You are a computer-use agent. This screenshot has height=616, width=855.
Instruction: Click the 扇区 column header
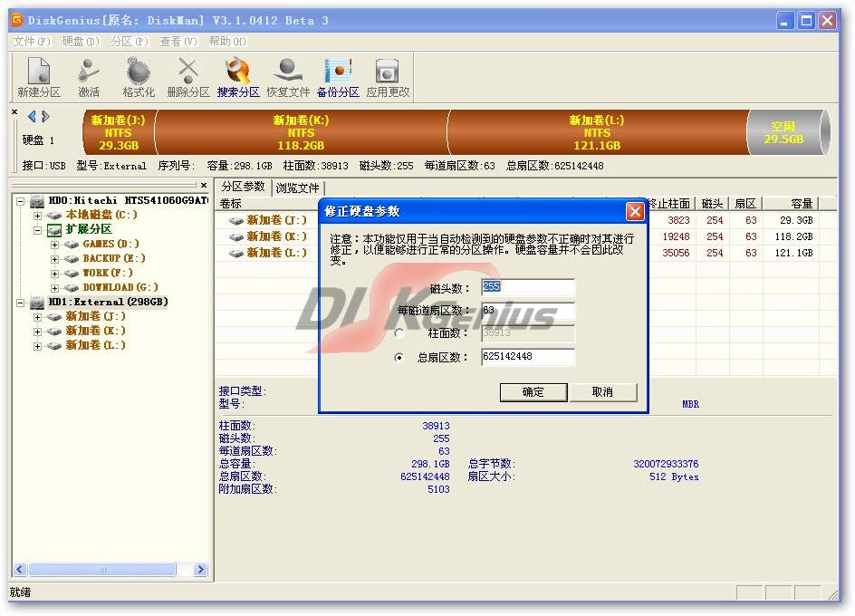point(745,204)
